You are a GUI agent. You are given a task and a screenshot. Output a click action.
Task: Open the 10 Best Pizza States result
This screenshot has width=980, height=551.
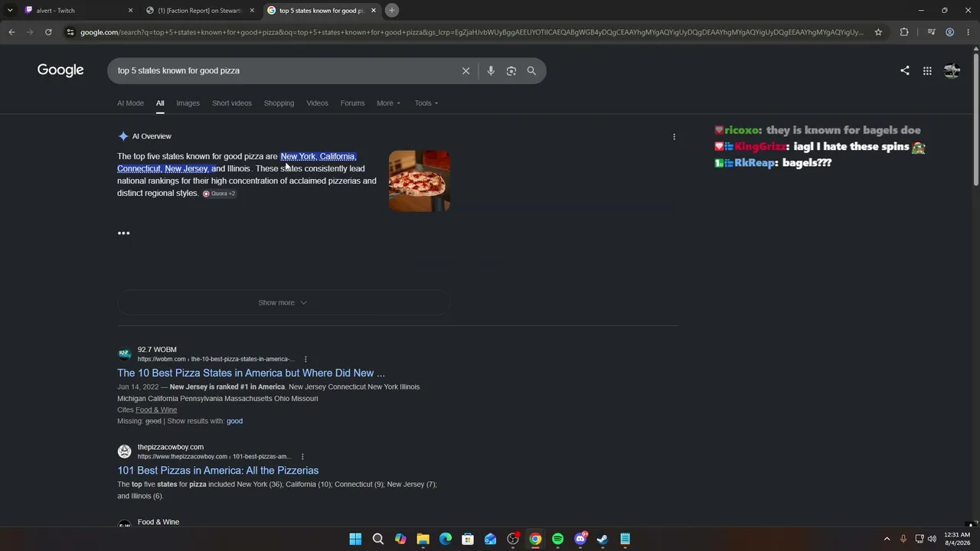point(251,373)
